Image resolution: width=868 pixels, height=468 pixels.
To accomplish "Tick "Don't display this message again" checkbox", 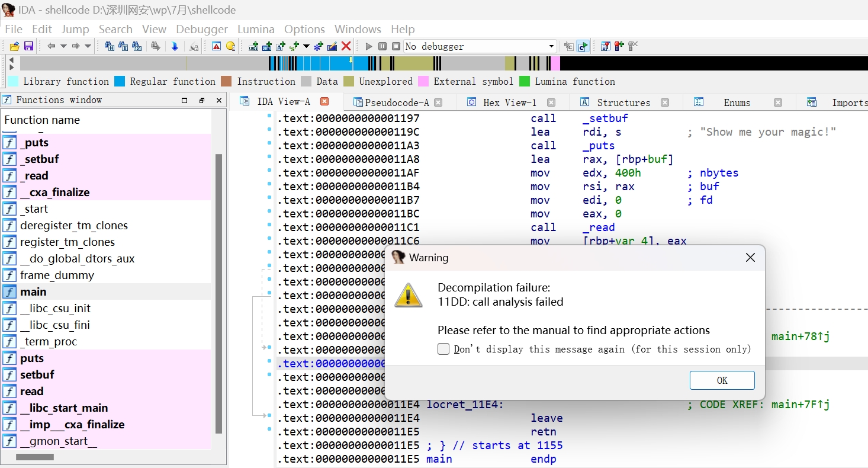I will (x=443, y=349).
